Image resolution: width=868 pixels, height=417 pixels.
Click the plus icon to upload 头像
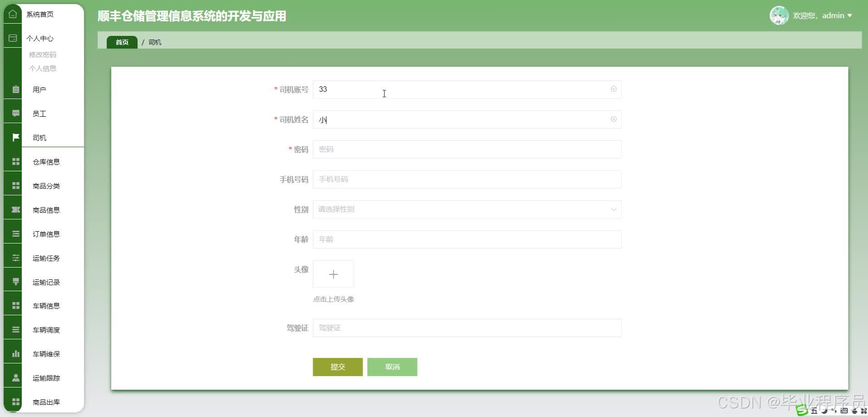pyautogui.click(x=333, y=274)
